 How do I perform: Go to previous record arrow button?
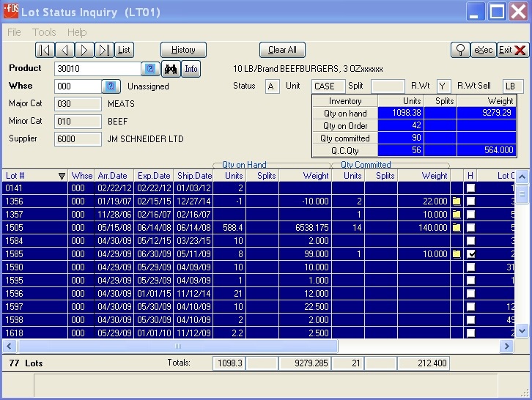click(x=64, y=51)
